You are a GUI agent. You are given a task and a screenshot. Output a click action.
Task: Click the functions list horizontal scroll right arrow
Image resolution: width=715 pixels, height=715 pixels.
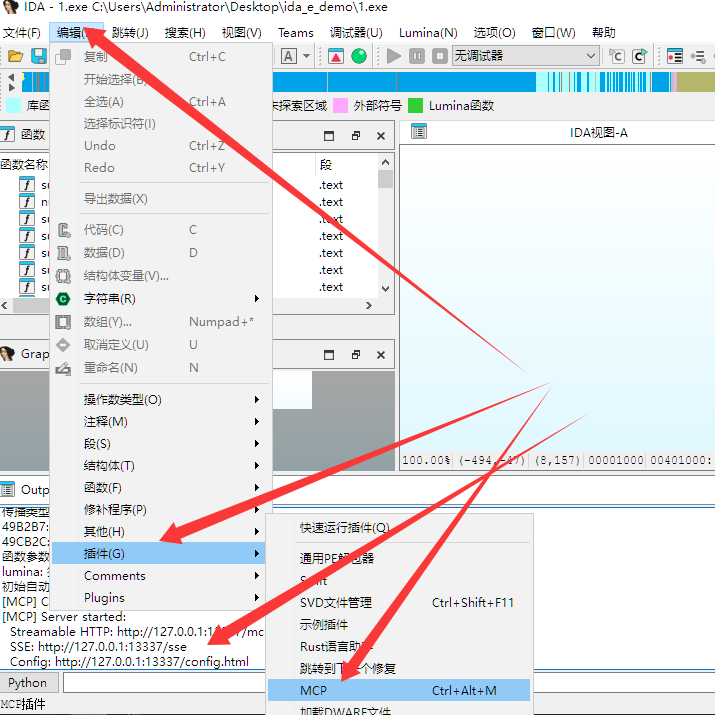click(368, 305)
